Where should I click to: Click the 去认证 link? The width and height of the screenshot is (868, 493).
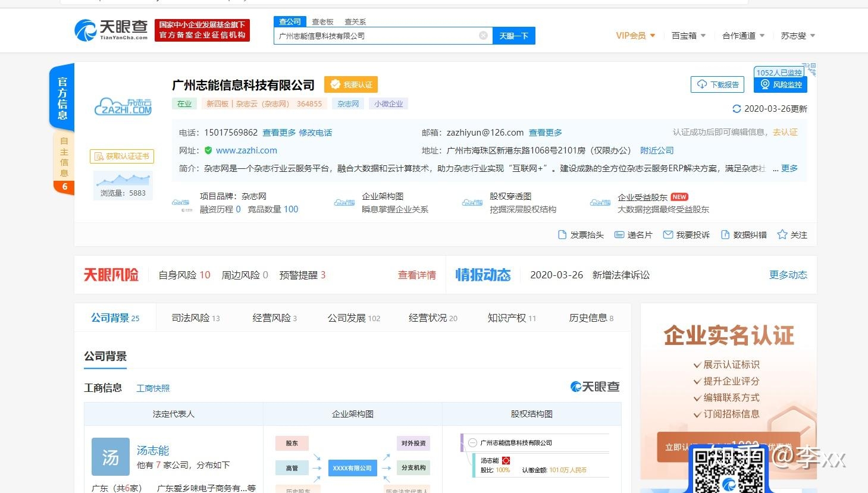coord(785,132)
